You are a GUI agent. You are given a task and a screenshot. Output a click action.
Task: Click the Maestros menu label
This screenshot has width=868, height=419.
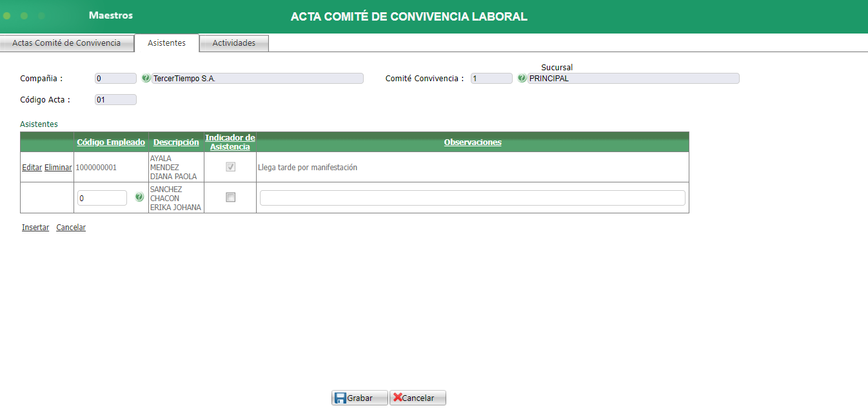[110, 15]
